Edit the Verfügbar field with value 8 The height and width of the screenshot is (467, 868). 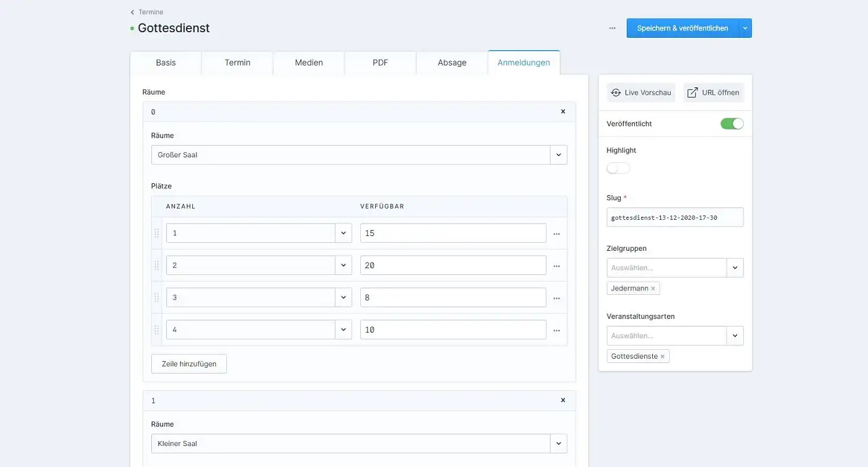pos(453,297)
